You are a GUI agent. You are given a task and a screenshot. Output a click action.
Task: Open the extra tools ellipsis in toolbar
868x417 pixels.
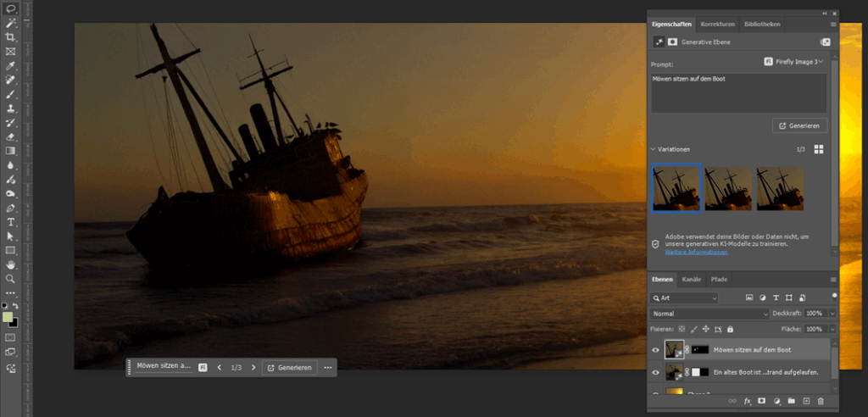coord(10,293)
